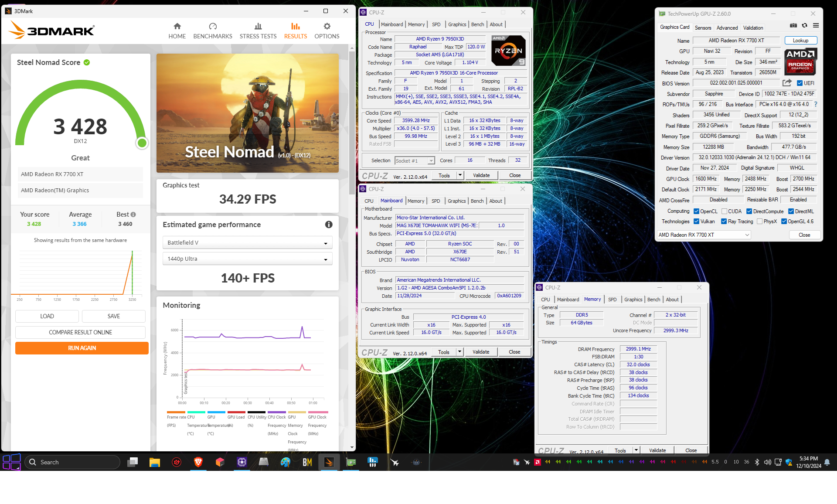Click the SAVE button in 3DMark
The image size is (837, 504).
point(114,316)
